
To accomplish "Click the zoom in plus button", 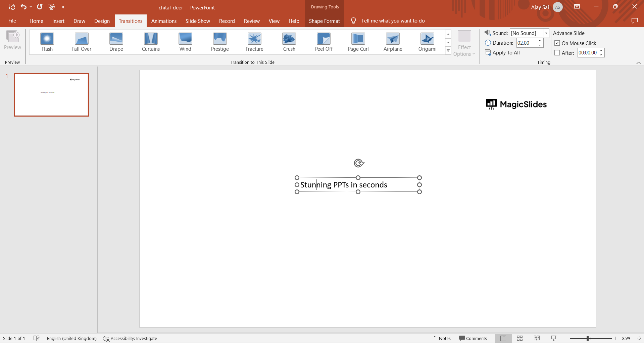I will pos(615,338).
